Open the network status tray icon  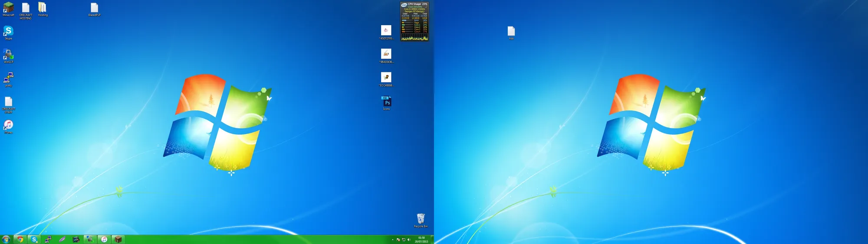pyautogui.click(x=404, y=240)
